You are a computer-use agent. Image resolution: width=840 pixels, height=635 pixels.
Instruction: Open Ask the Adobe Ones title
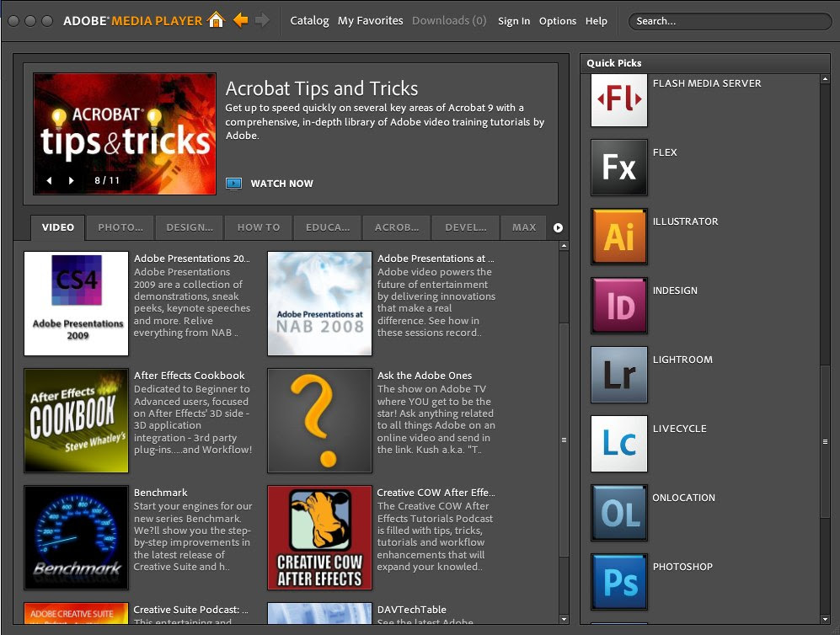[x=425, y=376]
